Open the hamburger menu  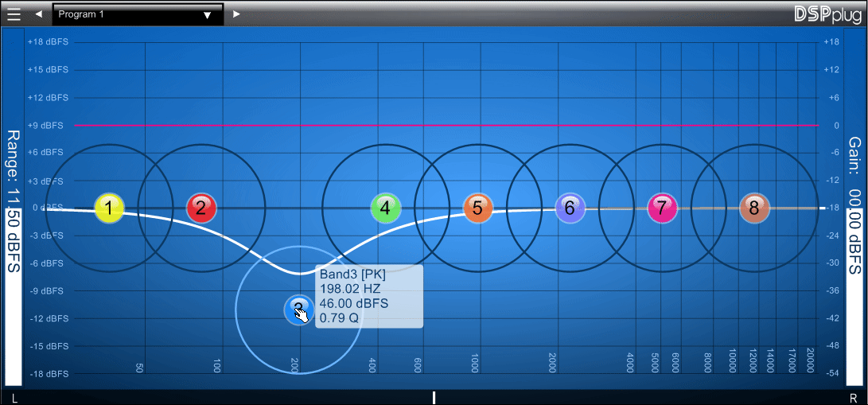tap(14, 14)
